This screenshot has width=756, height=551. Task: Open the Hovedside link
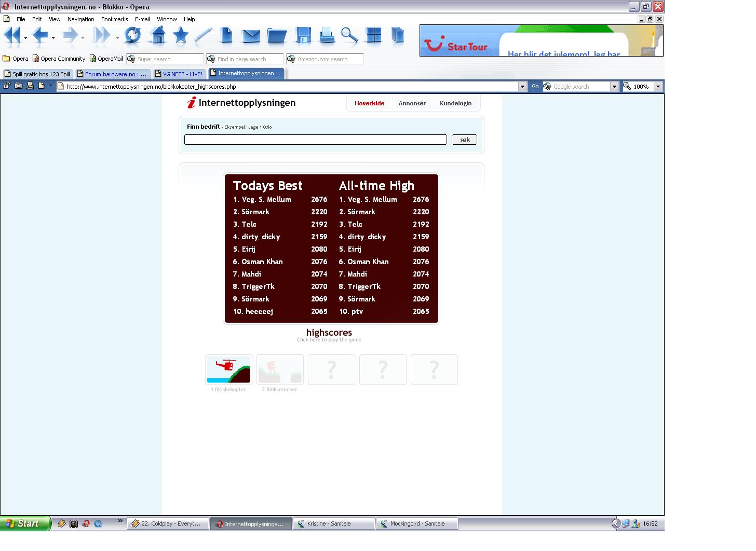(369, 103)
